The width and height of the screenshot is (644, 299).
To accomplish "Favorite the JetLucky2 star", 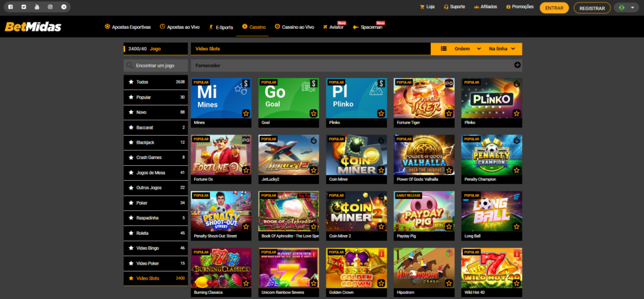I will coord(313,170).
